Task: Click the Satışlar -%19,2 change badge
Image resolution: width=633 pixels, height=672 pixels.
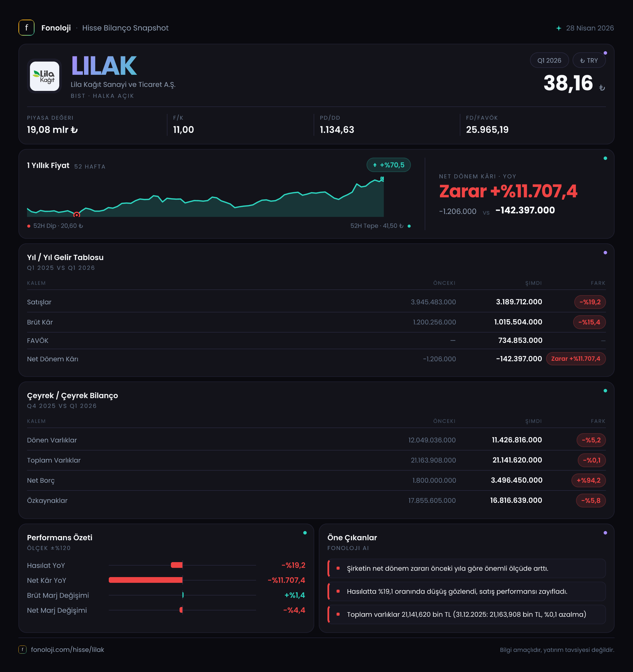Action: 590,302
